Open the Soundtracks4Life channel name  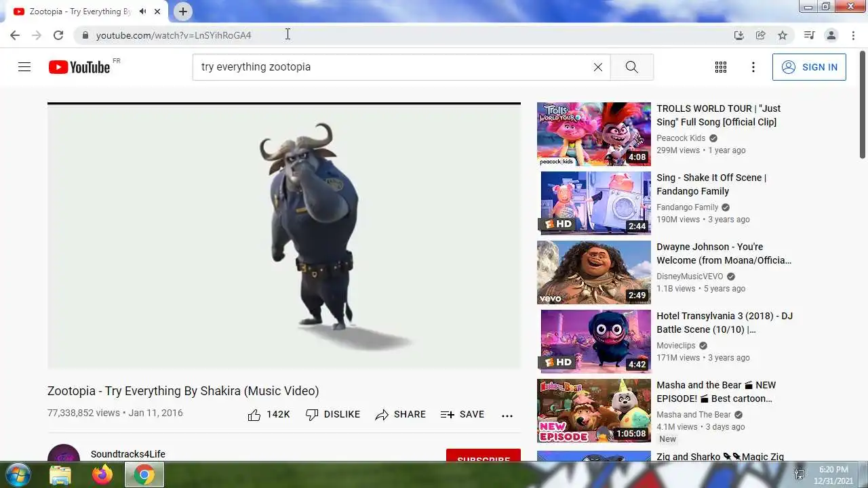tap(128, 454)
